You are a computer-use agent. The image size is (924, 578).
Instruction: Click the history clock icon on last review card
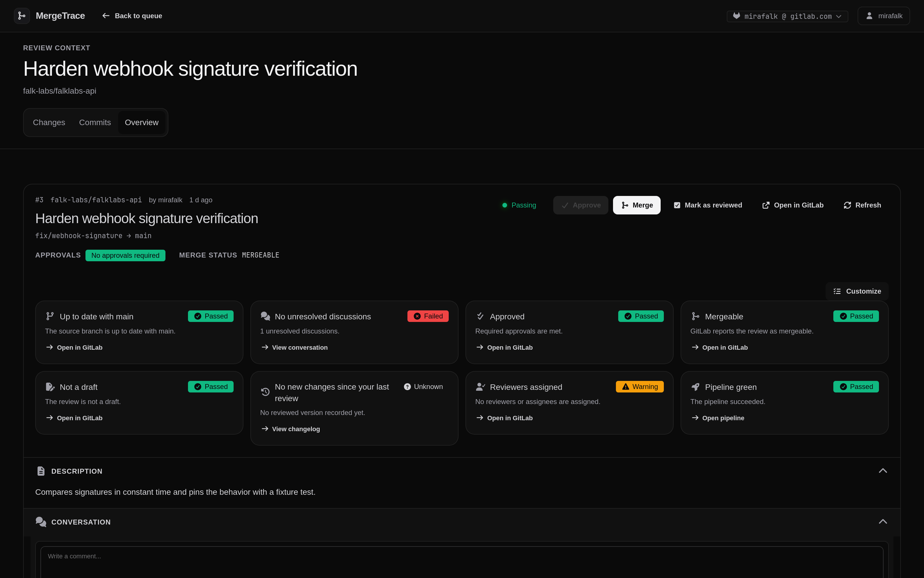pyautogui.click(x=265, y=392)
